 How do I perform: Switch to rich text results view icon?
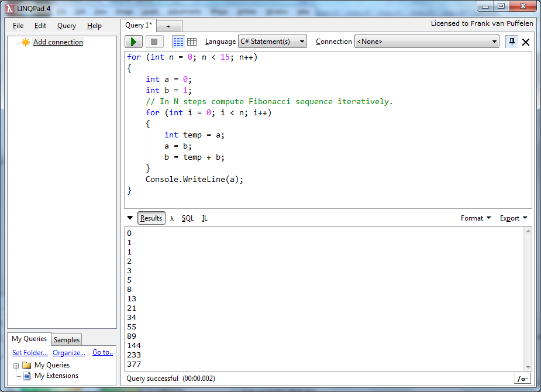(x=178, y=42)
